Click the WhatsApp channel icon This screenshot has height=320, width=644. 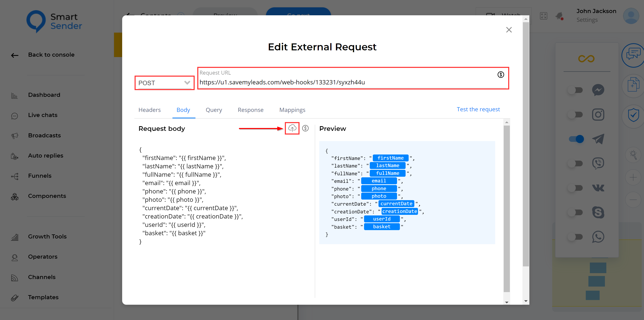pos(598,237)
